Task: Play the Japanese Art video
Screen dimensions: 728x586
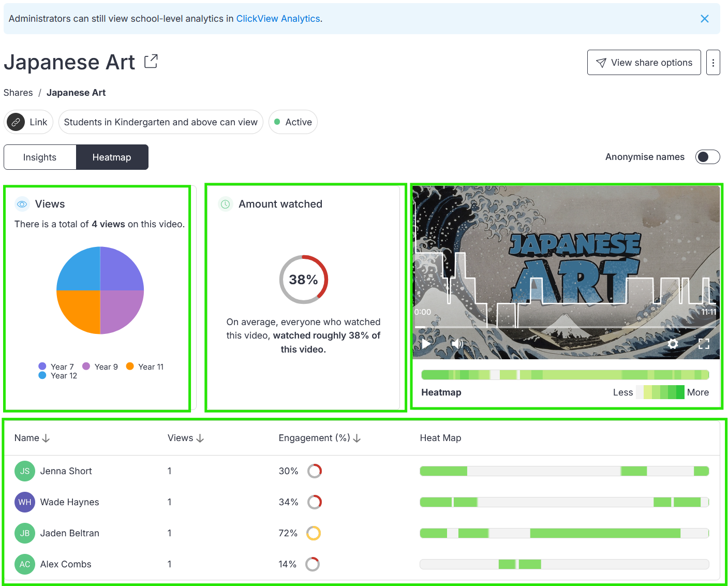Action: pyautogui.click(x=426, y=343)
